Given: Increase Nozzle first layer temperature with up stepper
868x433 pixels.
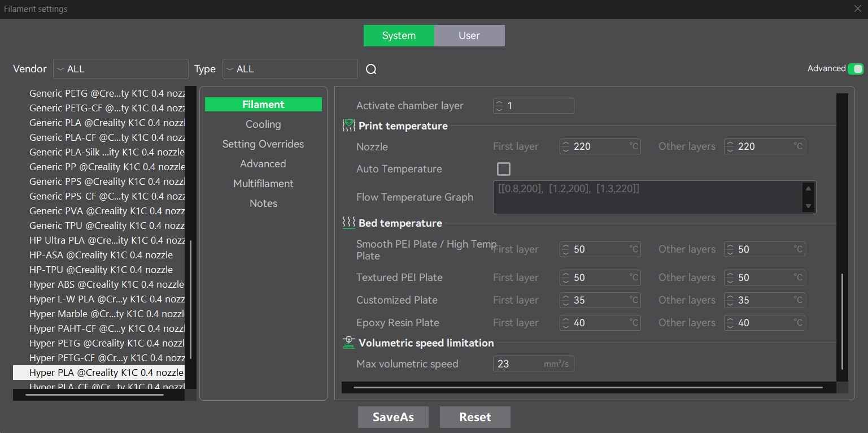Looking at the screenshot, I should click(565, 144).
